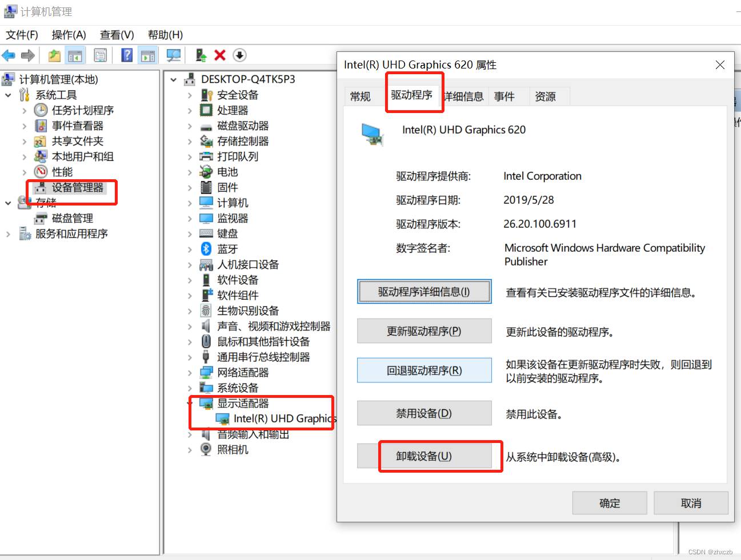
Task: Expand the Services and Applications node
Action: tap(8, 234)
